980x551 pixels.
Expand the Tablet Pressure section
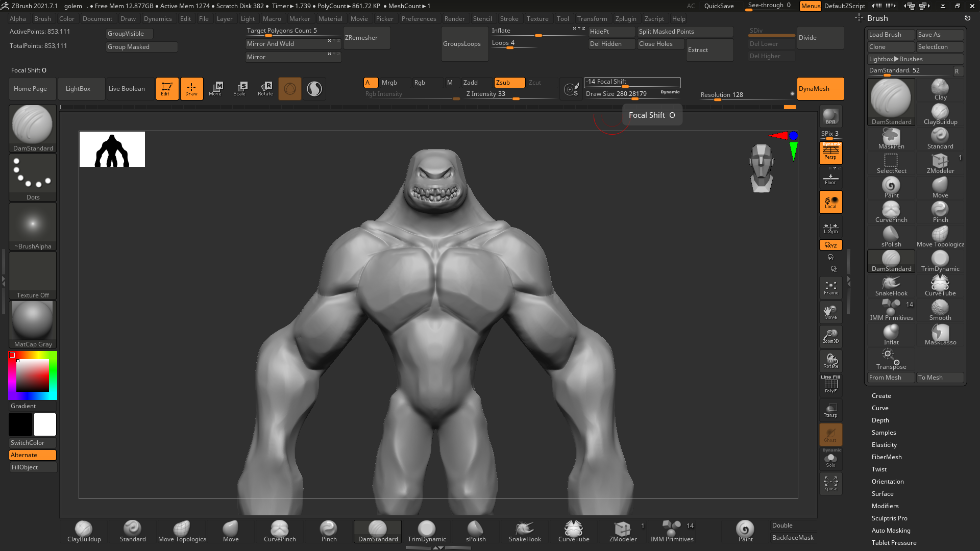tap(894, 543)
